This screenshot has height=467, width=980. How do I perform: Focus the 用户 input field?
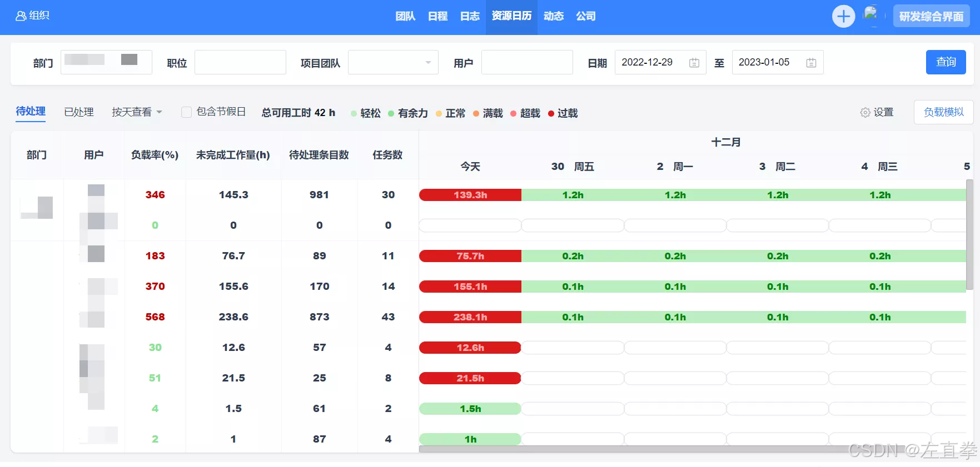click(x=527, y=62)
